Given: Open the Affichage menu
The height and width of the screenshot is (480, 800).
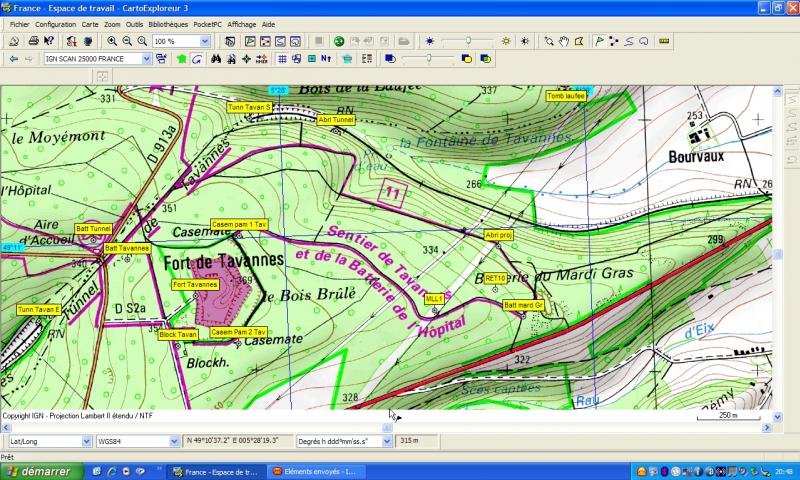Looking at the screenshot, I should coord(241,24).
